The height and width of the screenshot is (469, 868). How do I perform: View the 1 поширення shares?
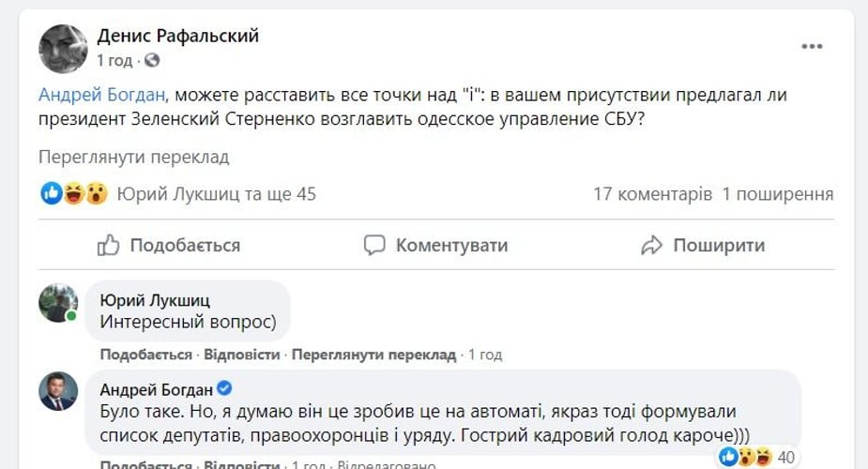tap(777, 194)
